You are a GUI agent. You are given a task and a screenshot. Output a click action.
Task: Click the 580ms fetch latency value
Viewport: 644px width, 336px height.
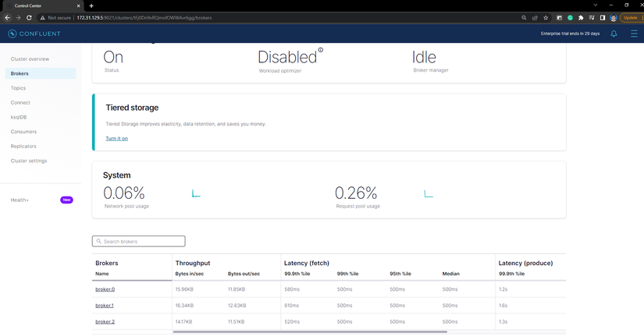coord(292,289)
